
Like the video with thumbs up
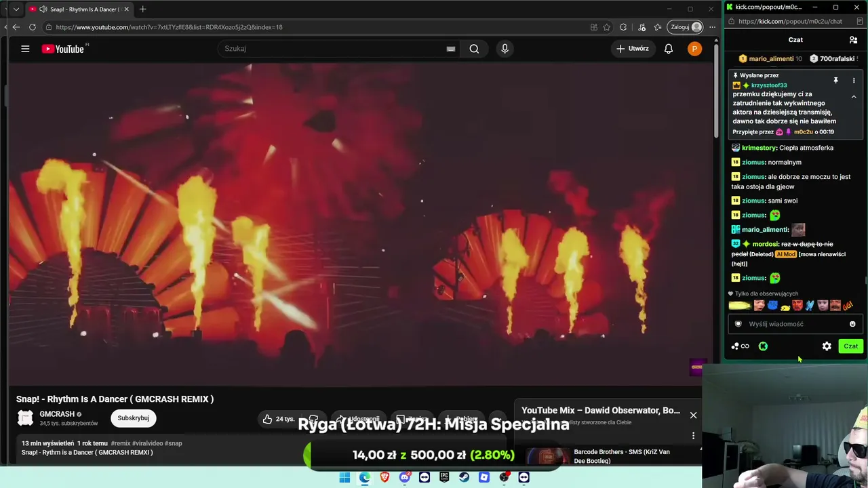coord(278,419)
